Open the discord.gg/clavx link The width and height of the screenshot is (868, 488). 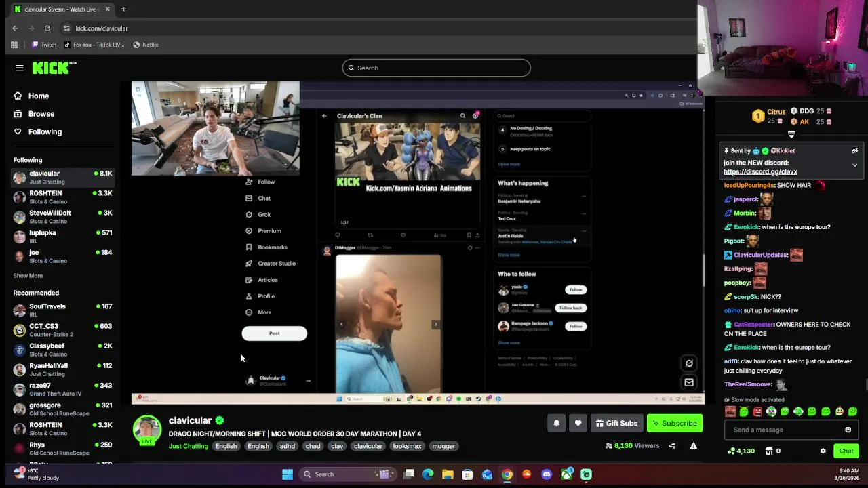[x=760, y=172]
